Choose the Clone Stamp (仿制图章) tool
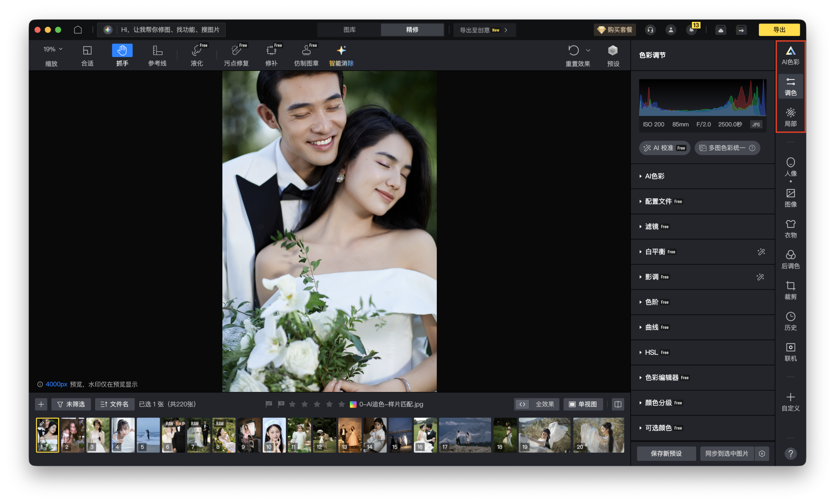 [x=306, y=55]
